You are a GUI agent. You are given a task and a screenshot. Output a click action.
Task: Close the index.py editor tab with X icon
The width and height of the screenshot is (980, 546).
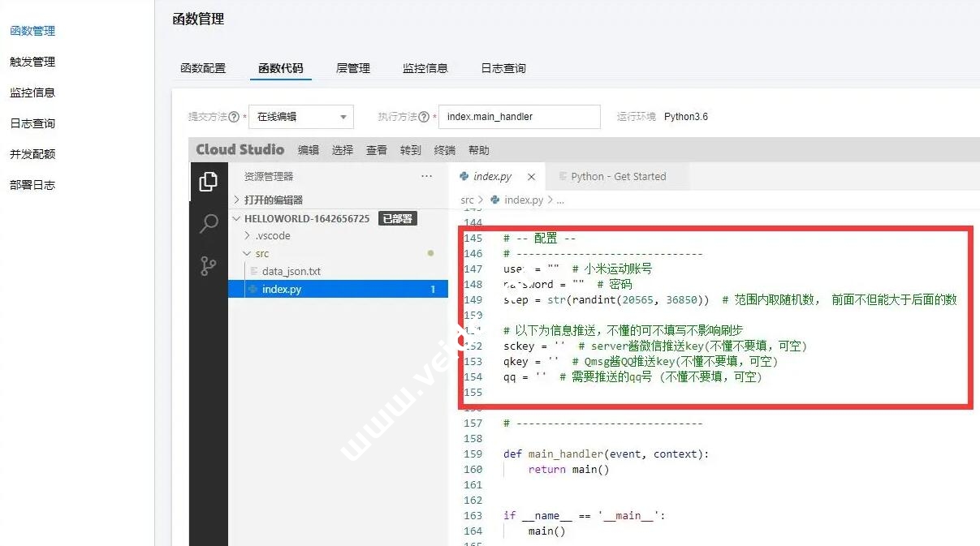[x=532, y=176]
